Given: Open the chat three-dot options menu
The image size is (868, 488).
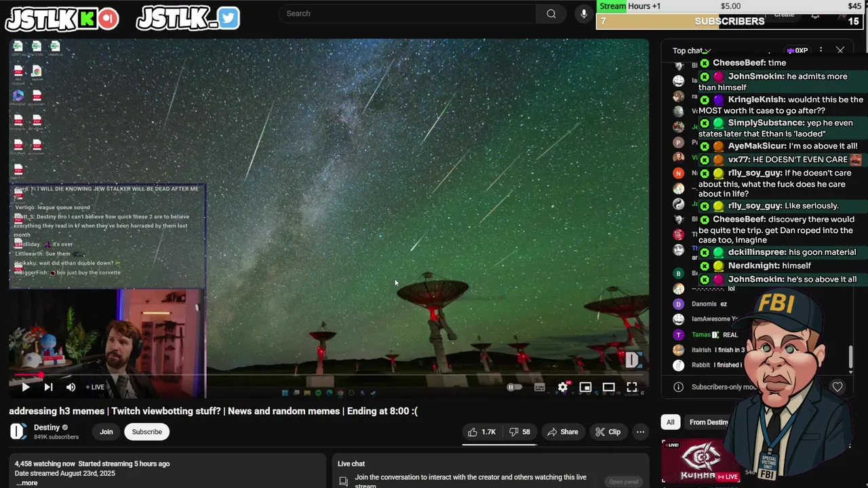Looking at the screenshot, I should coord(821,50).
